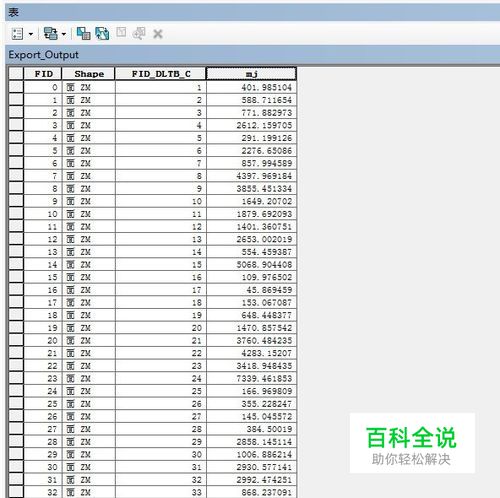Viewport: 500px width, 498px height.
Task: Click Shape cell in FID 25 row
Action: click(x=89, y=404)
